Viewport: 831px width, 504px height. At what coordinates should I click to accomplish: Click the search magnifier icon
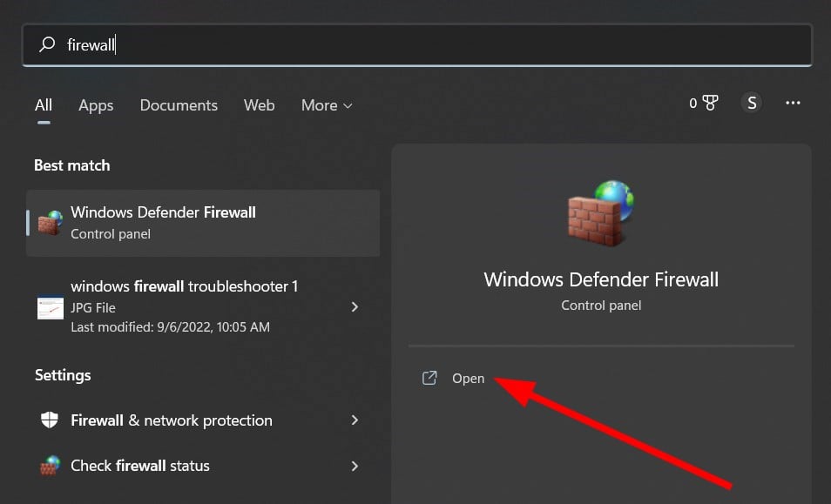(48, 44)
